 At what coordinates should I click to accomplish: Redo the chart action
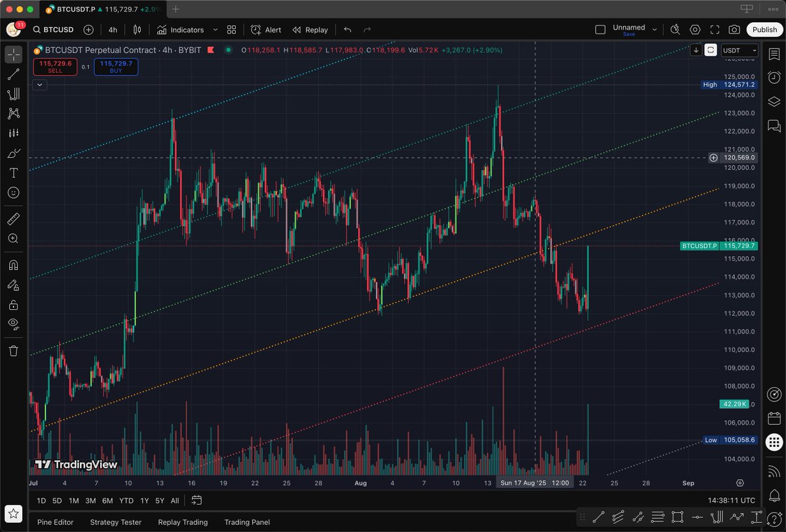click(367, 29)
